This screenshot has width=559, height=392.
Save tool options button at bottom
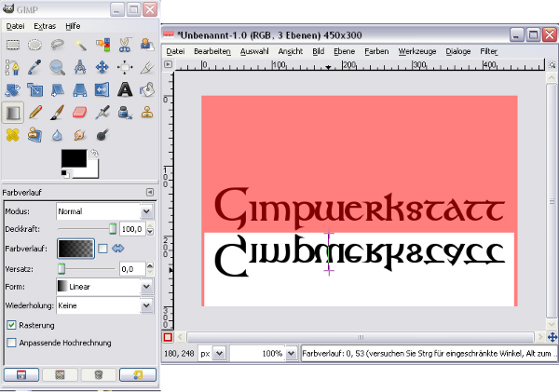(21, 375)
